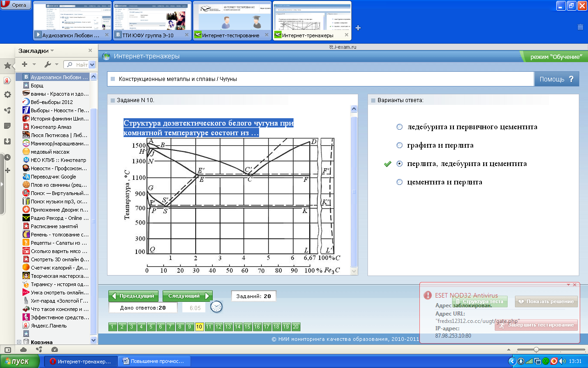Open the Интернет-тренажер... Opera taskbar item
This screenshot has height=368, width=588.
click(x=80, y=362)
